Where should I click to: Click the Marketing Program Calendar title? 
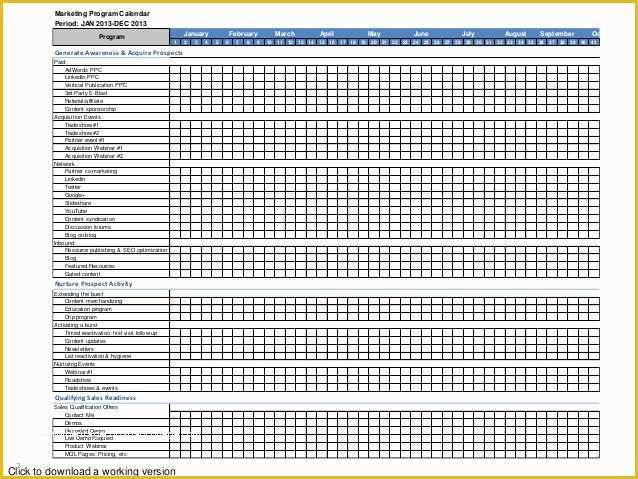[102, 13]
